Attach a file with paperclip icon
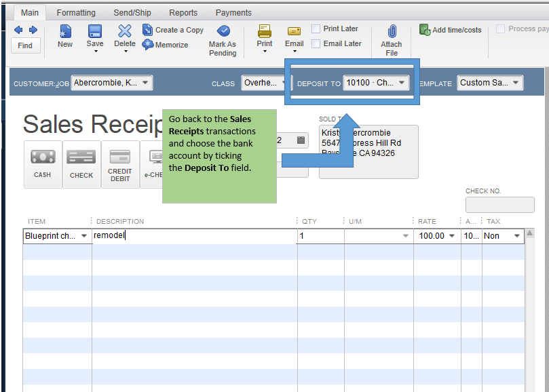 (392, 40)
